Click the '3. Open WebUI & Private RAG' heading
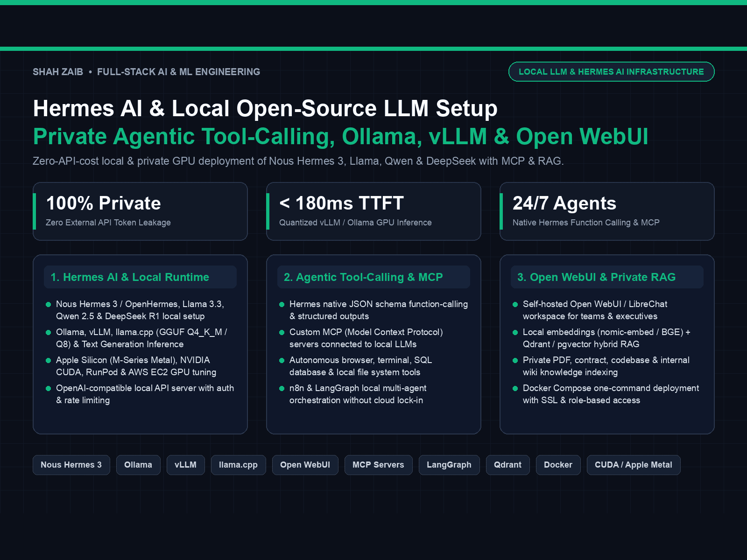 pyautogui.click(x=596, y=277)
